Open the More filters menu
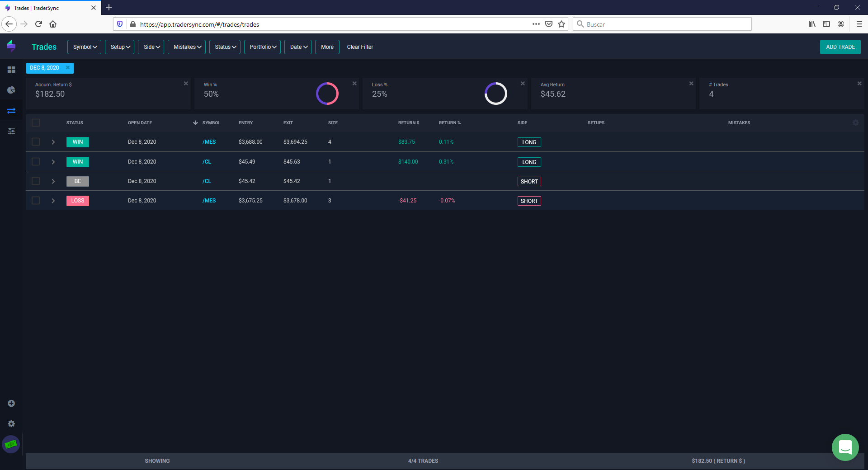Screen dimensions: 868x470 click(327, 47)
